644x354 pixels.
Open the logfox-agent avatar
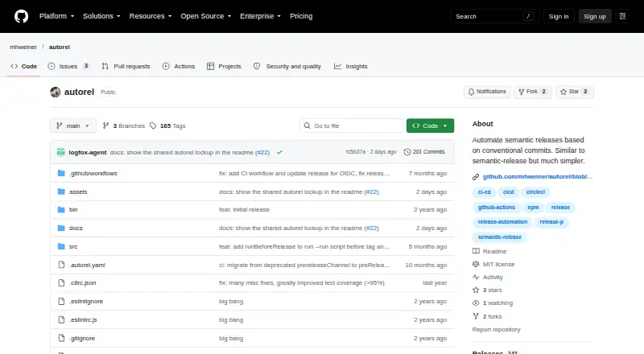(x=61, y=152)
